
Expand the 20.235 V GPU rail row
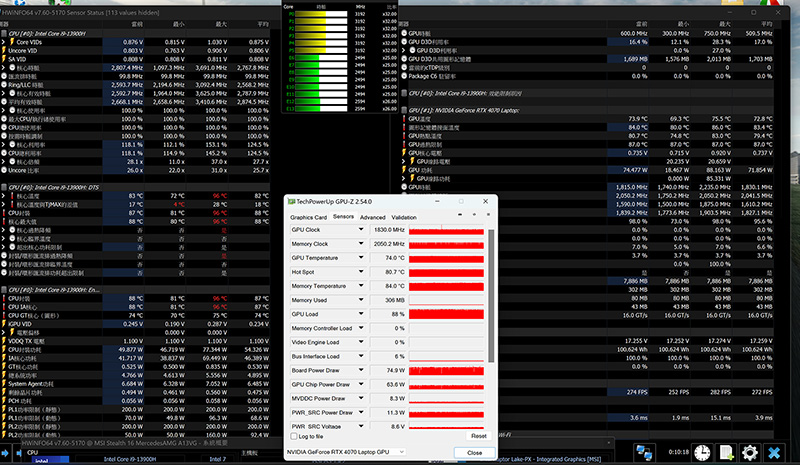tap(404, 162)
